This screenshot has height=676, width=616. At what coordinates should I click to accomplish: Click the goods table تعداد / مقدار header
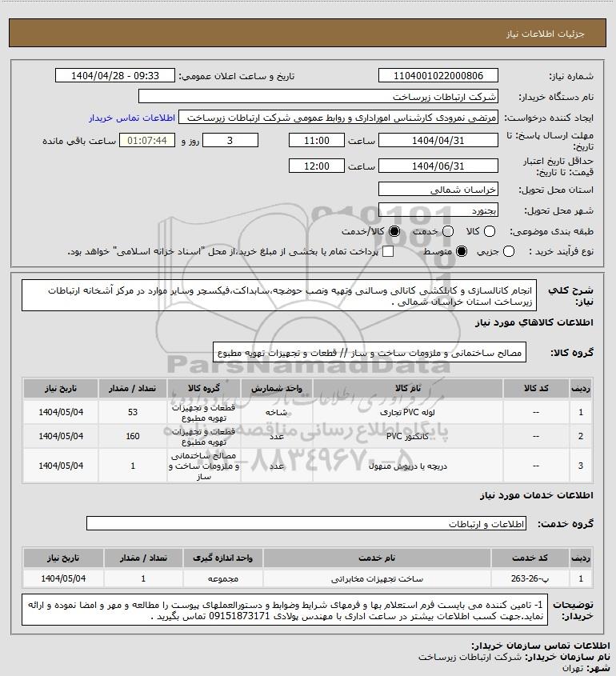[x=132, y=389]
